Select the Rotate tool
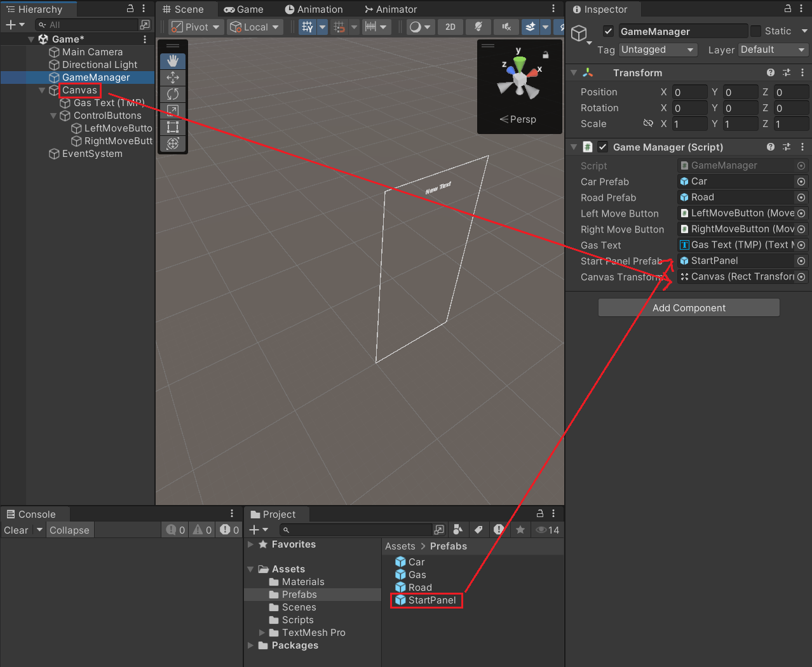 click(x=173, y=94)
